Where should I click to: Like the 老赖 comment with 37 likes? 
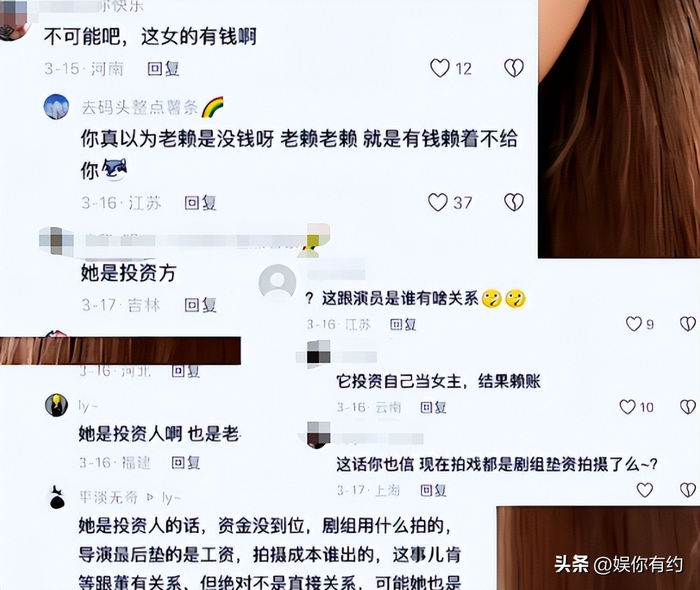click(437, 202)
